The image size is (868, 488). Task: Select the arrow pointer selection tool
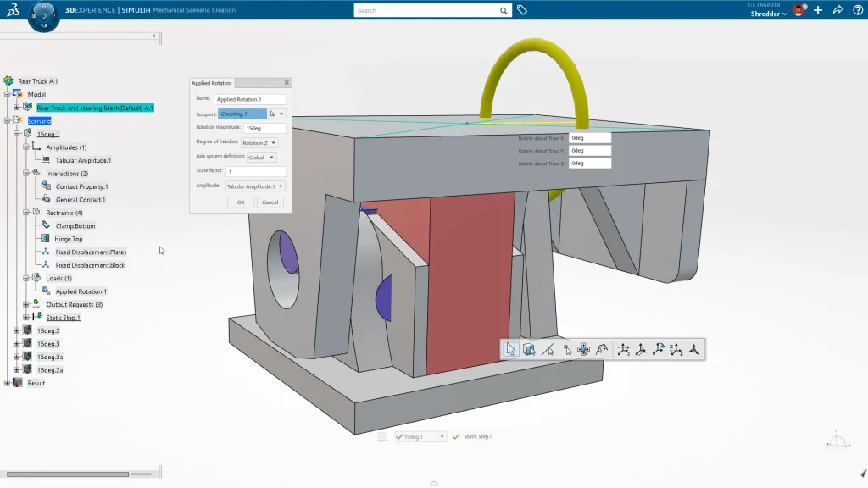(x=510, y=349)
